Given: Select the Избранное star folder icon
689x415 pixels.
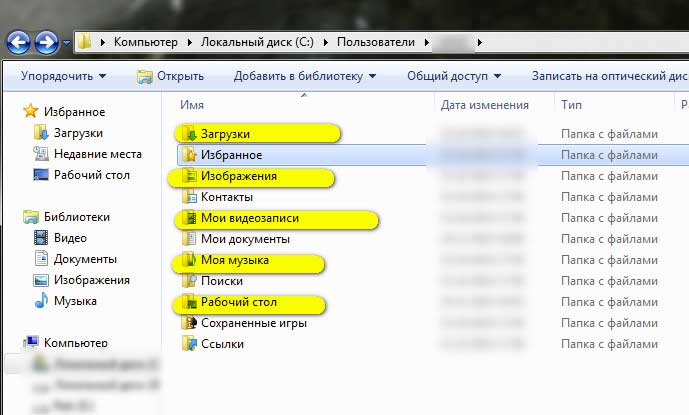Looking at the screenshot, I should coord(188,155).
